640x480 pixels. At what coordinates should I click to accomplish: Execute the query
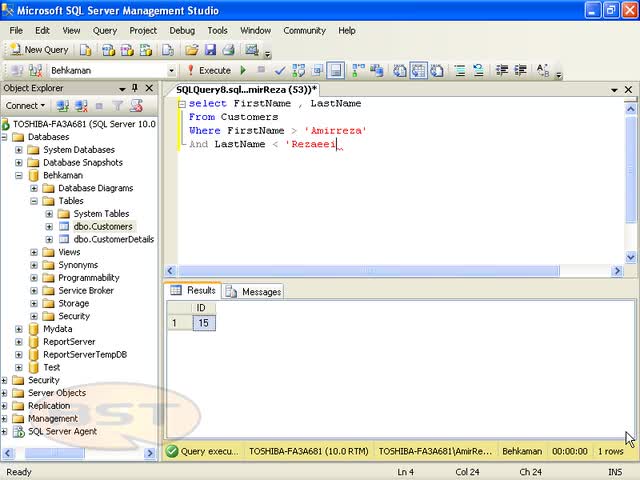(209, 71)
